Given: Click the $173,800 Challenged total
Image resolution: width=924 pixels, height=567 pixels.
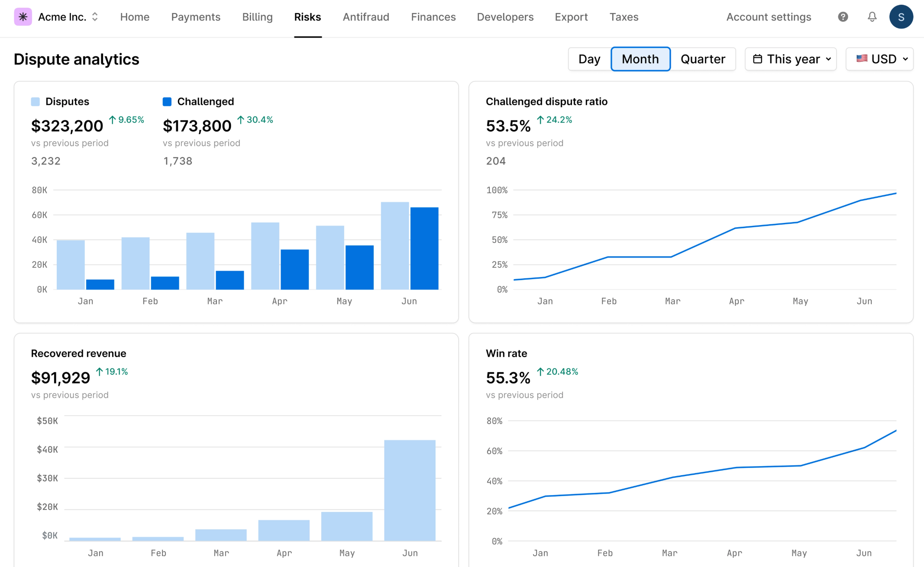Looking at the screenshot, I should (x=197, y=126).
